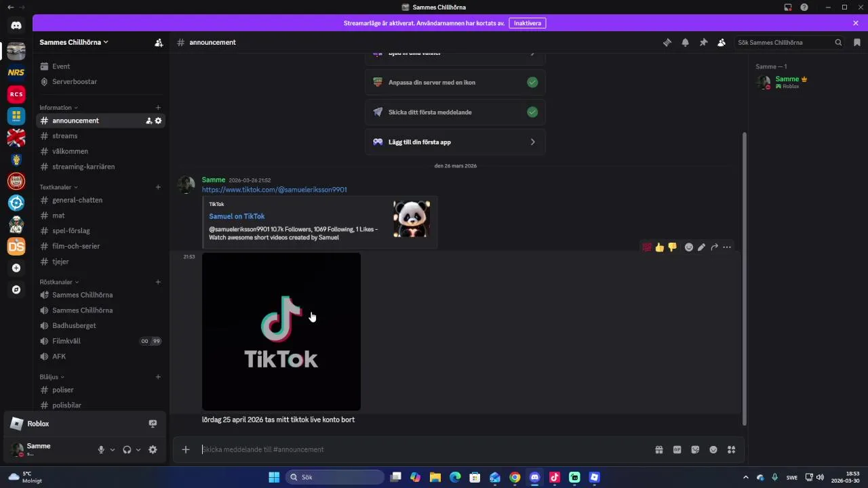Join the Filmkväll voice channel
This screenshot has width=868, height=488.
pos(101,341)
